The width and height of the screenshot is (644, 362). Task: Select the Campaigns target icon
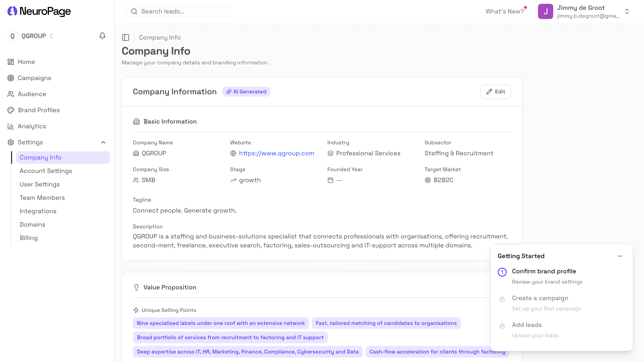click(11, 78)
